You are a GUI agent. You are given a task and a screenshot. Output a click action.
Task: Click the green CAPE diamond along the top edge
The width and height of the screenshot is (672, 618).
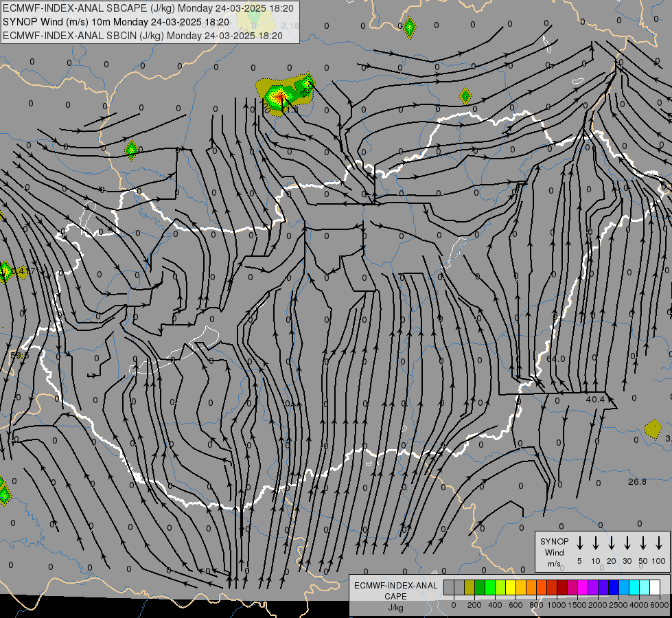point(410,27)
